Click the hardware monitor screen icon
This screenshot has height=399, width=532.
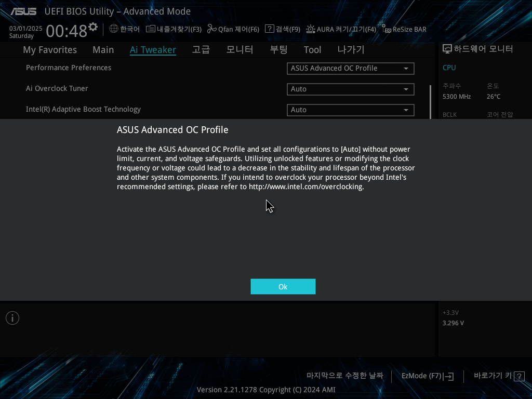447,49
